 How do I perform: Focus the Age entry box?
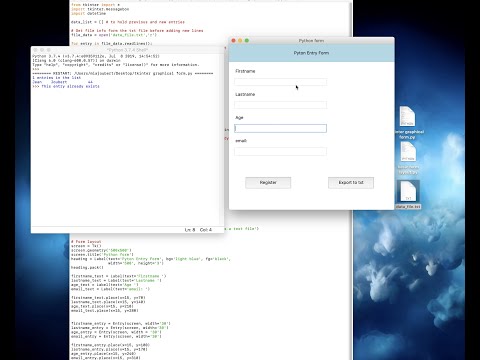tap(280, 128)
